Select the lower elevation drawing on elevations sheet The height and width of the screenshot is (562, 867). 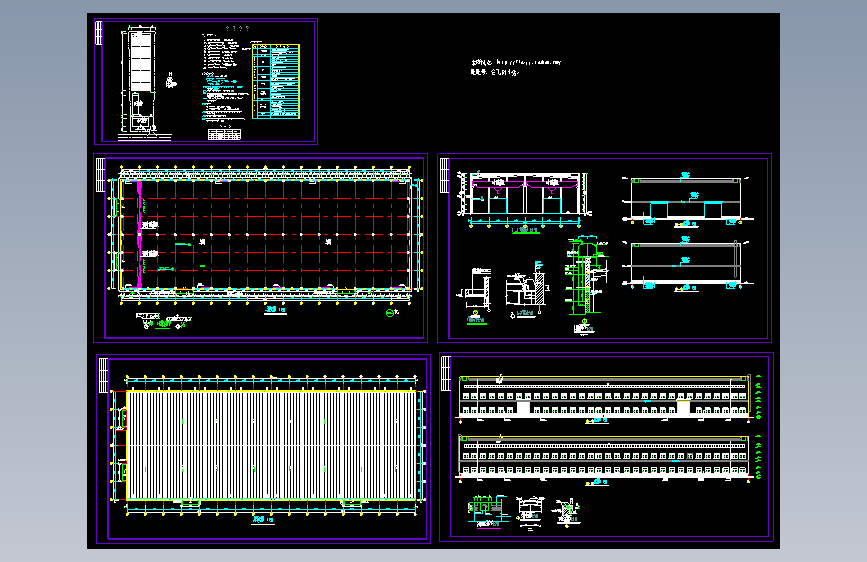click(x=605, y=458)
